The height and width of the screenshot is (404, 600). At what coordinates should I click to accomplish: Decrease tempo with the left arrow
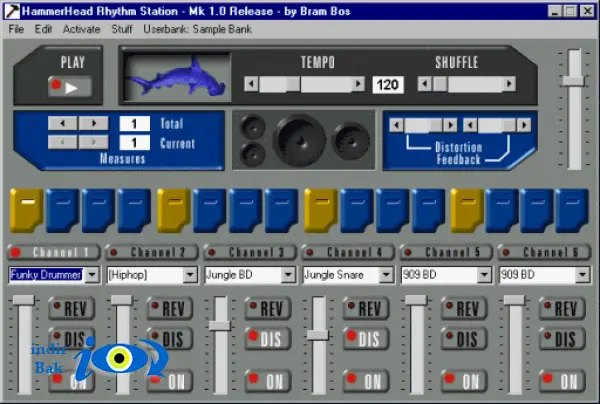[251, 84]
